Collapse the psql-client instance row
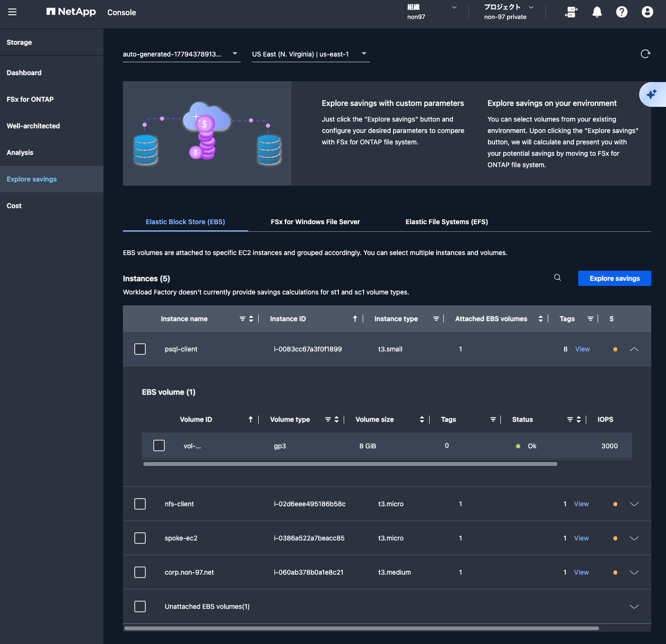Viewport: 666px width, 644px height. [x=634, y=349]
